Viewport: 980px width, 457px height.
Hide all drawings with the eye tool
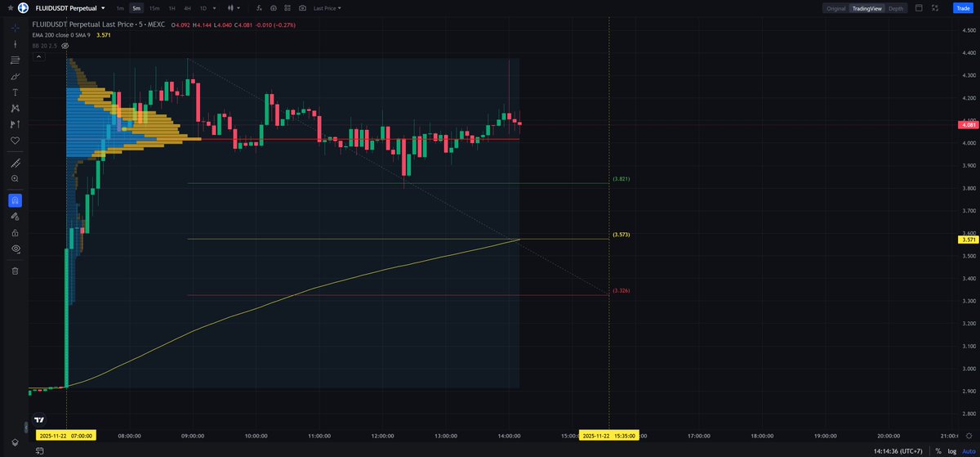(15, 249)
